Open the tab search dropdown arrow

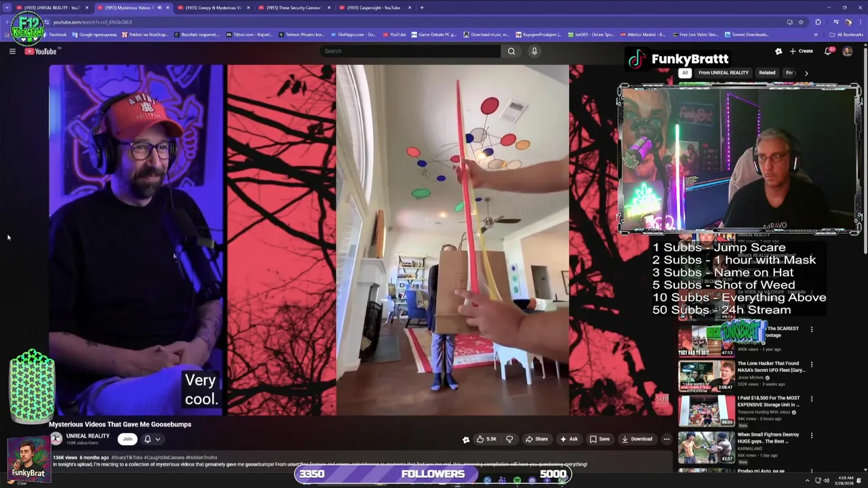[7, 7]
